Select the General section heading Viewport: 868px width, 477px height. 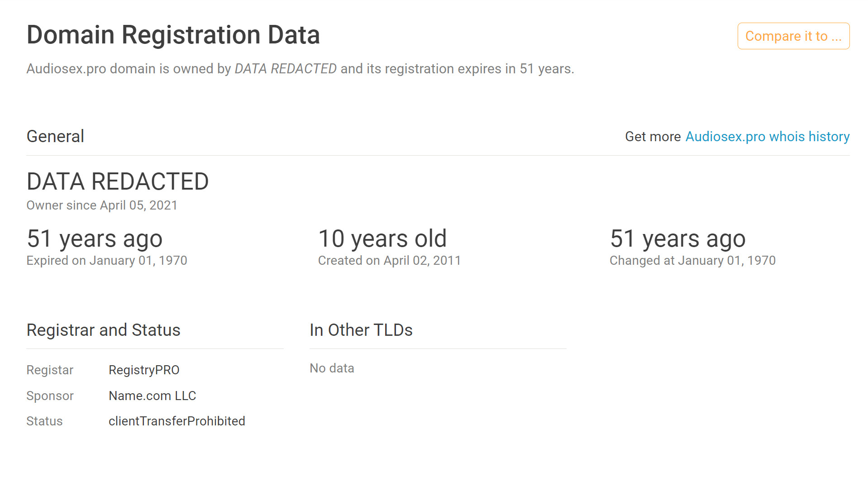tap(55, 136)
